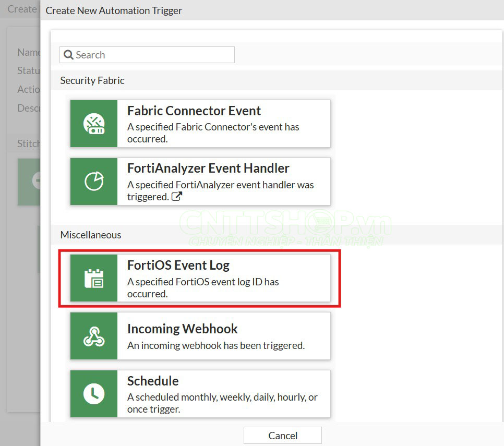Click the Schedule trigger description text

coord(222,403)
